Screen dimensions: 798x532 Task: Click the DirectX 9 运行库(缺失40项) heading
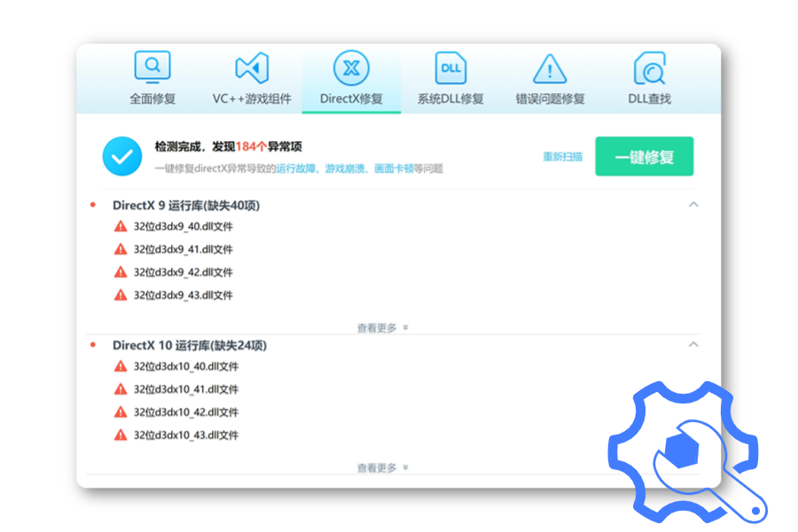(186, 205)
